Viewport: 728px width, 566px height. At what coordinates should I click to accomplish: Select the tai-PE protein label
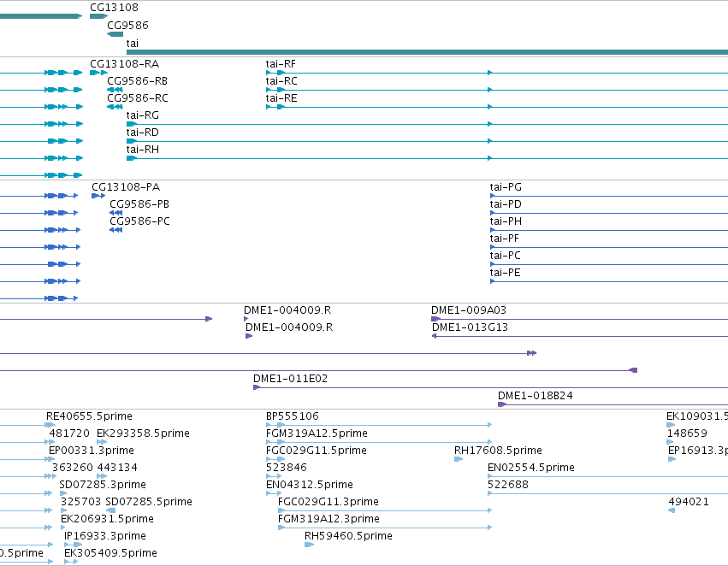[x=505, y=274]
